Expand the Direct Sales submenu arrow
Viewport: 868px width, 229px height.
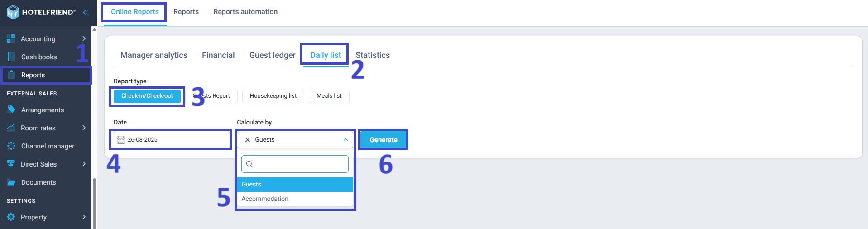(84, 164)
